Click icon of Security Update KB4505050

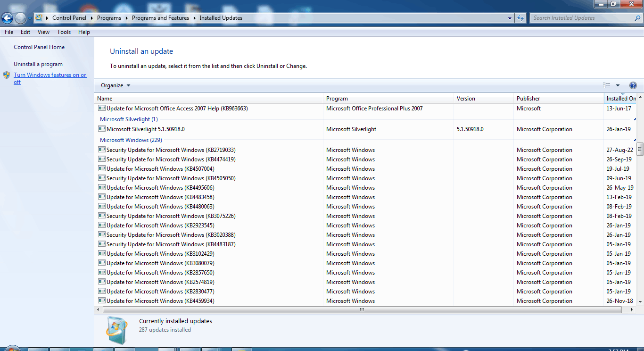point(101,178)
